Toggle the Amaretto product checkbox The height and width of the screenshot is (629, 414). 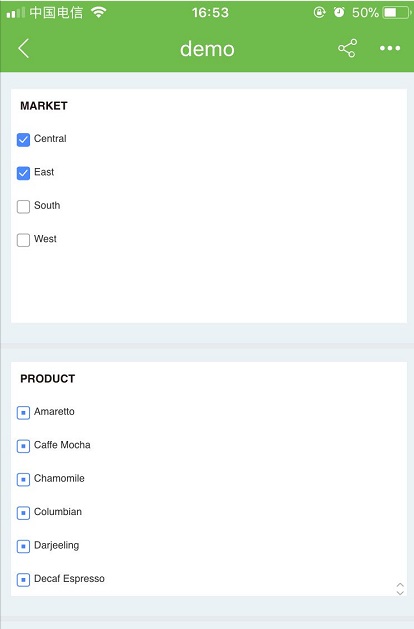click(x=23, y=412)
